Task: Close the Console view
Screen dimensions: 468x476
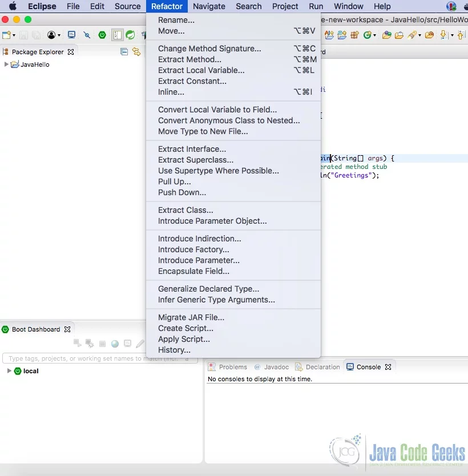Action: pyautogui.click(x=388, y=367)
